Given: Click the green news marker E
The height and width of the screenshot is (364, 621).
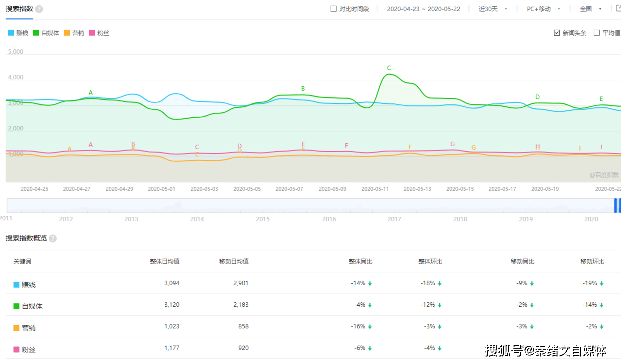Looking at the screenshot, I should [601, 99].
